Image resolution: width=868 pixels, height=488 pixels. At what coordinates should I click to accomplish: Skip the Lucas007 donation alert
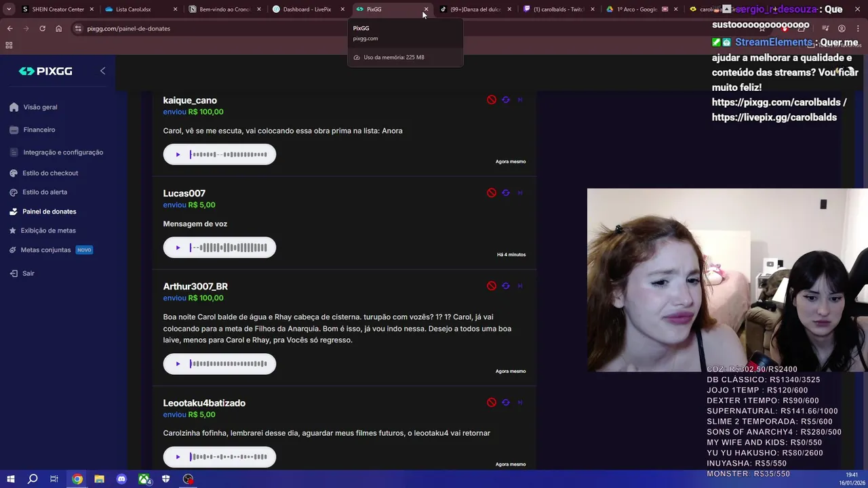[x=520, y=192]
